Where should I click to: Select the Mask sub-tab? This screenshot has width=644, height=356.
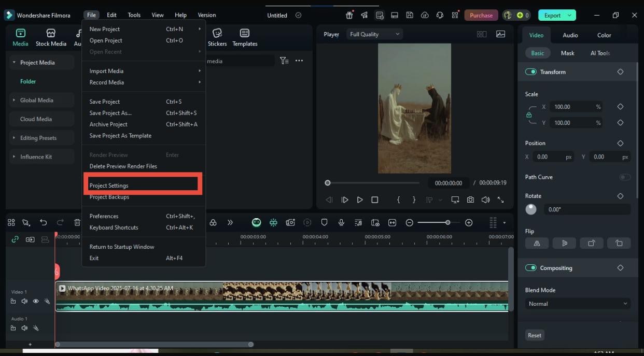(x=567, y=53)
